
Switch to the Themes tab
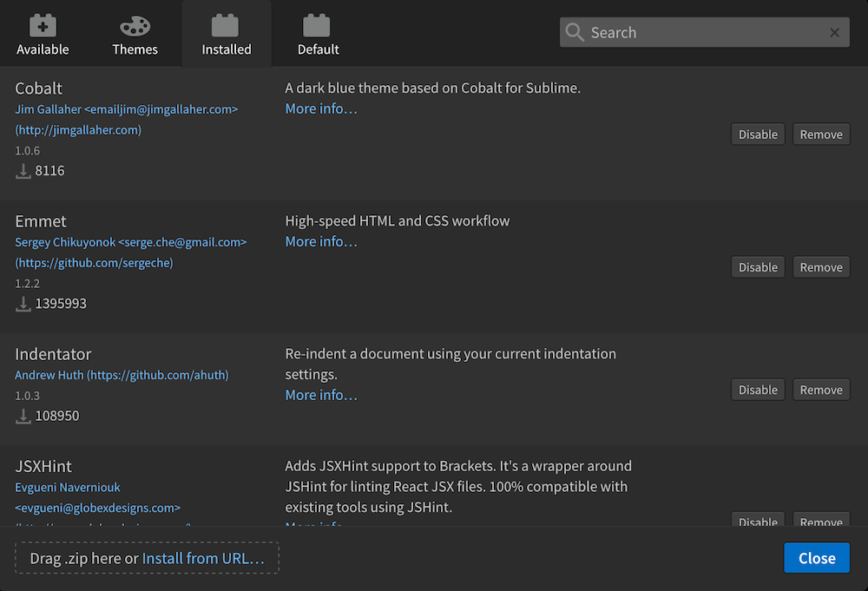coord(135,35)
